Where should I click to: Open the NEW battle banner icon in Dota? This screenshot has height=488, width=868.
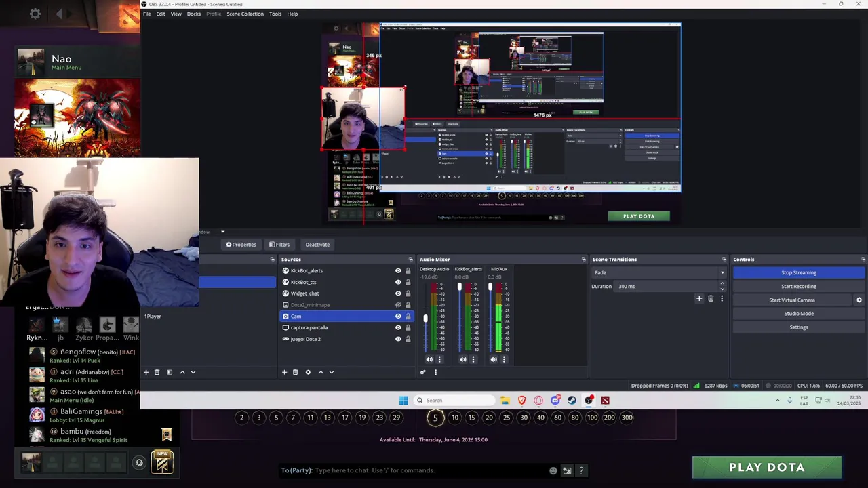(x=162, y=462)
